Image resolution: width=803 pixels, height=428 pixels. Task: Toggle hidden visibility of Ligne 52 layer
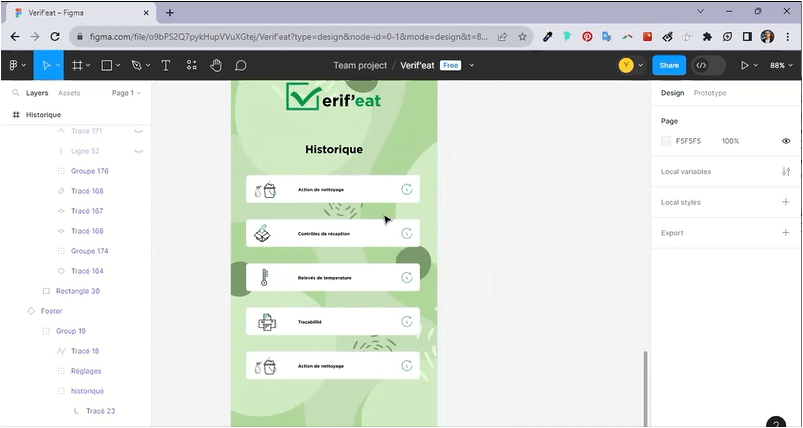point(138,151)
